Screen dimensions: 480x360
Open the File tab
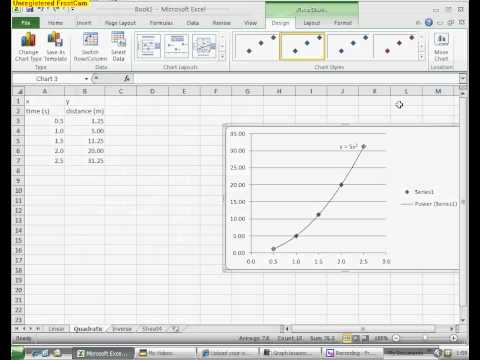[x=26, y=23]
